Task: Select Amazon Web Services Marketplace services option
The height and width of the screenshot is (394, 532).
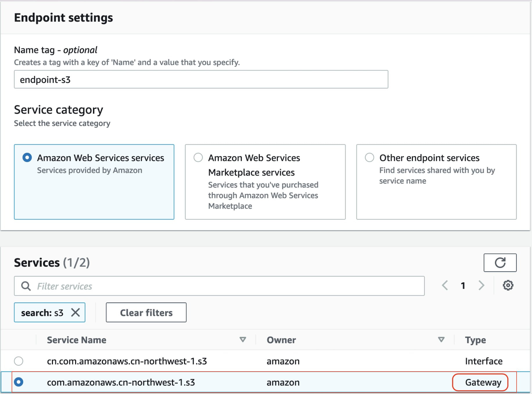Action: pyautogui.click(x=198, y=158)
